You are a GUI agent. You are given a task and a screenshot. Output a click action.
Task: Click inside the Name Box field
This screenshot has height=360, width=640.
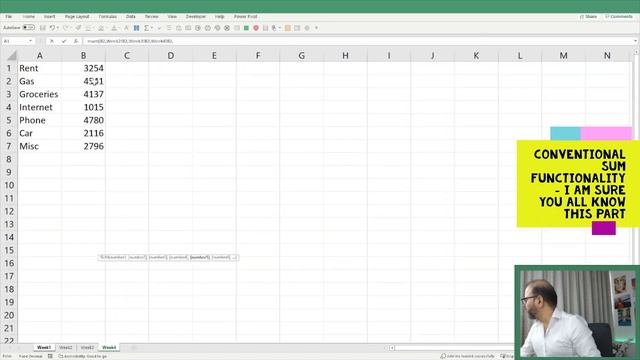tap(14, 41)
